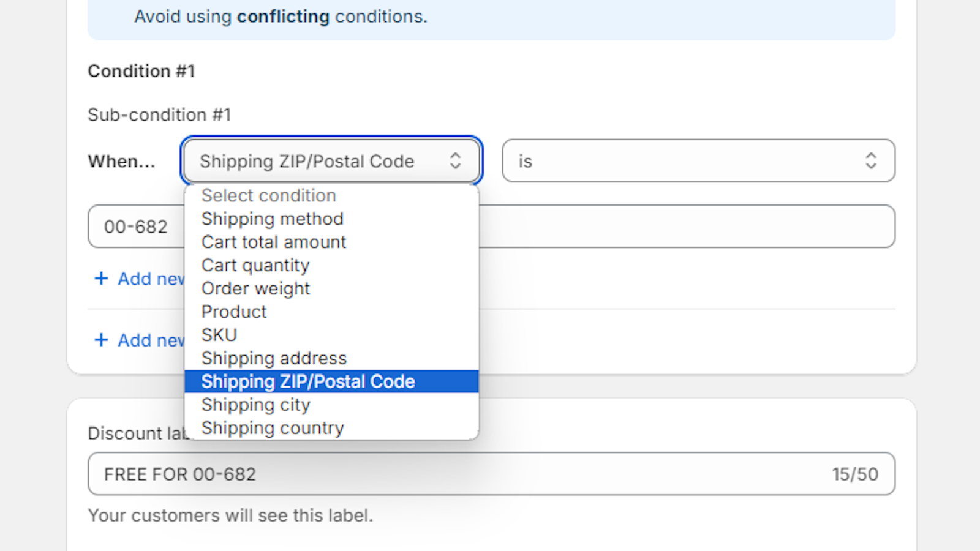The width and height of the screenshot is (980, 551).
Task: Choose 'Product' as the condition
Action: [233, 312]
